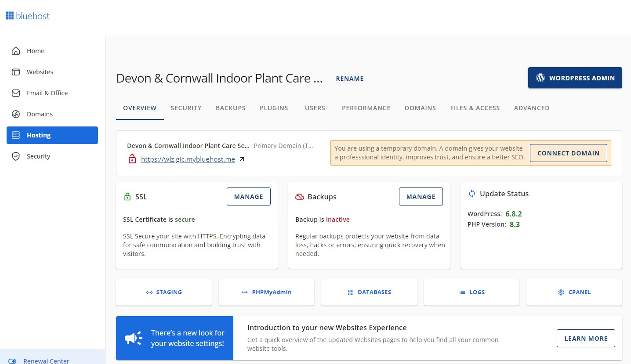Viewport: 631px width, 364px height.
Task: Click the WordPress version 6.8.2 value
Action: point(514,214)
